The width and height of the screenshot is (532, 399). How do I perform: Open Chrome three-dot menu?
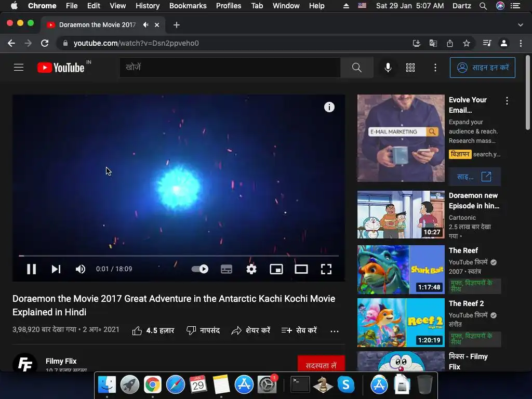[521, 43]
